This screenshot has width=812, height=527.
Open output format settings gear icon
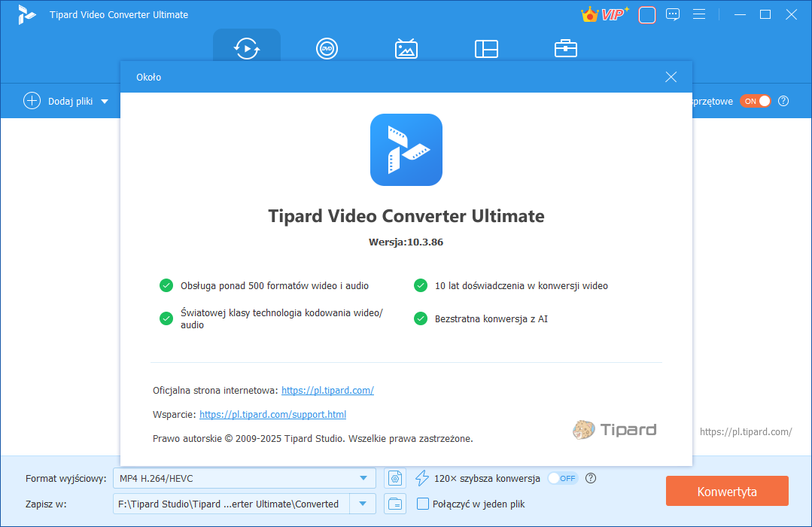point(394,478)
